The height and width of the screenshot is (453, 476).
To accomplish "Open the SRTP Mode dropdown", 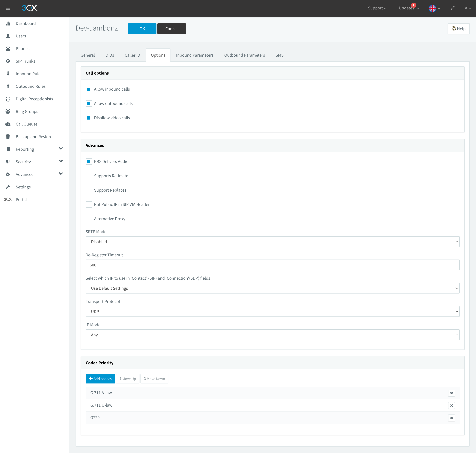I will coord(272,242).
